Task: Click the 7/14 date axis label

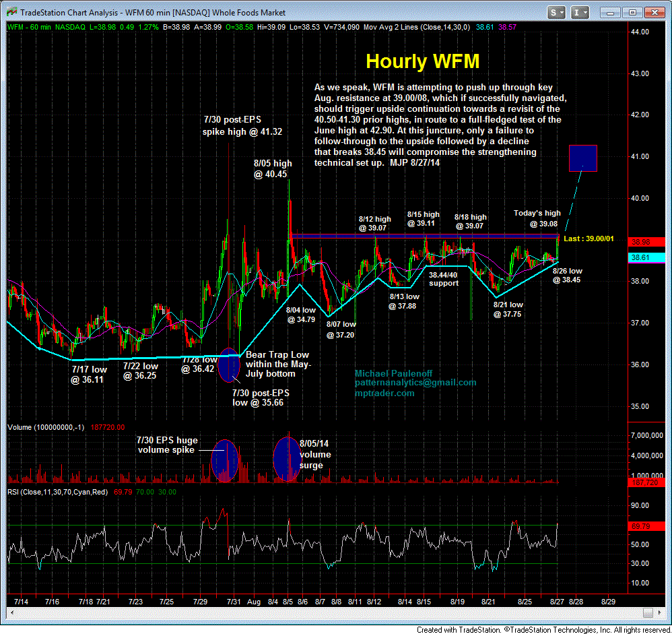Action: (x=21, y=602)
